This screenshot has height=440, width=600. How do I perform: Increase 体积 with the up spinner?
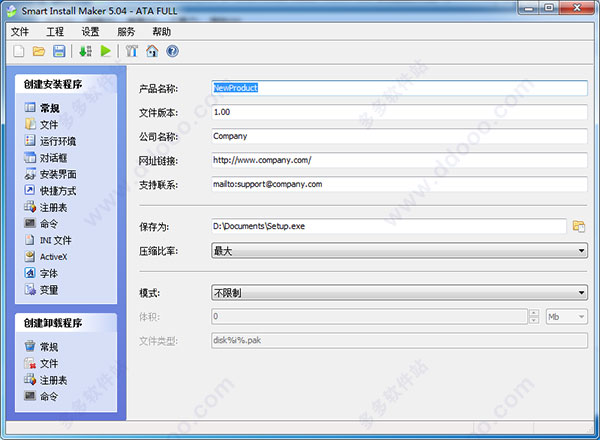[x=534, y=313]
